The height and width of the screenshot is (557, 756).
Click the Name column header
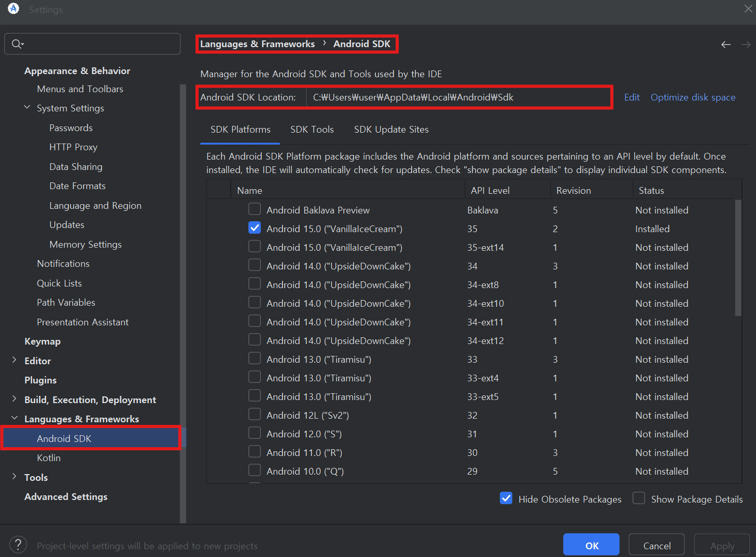click(x=348, y=191)
